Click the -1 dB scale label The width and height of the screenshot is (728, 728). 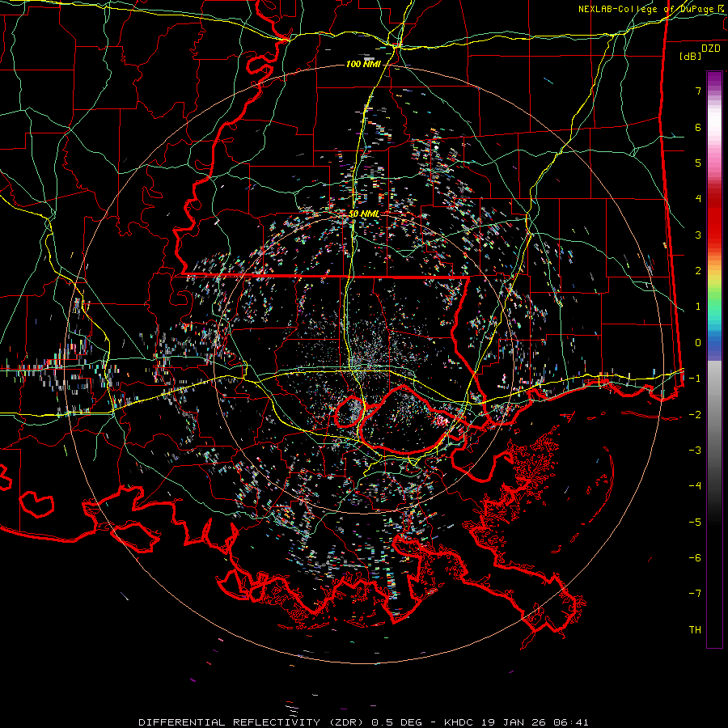pyautogui.click(x=695, y=379)
